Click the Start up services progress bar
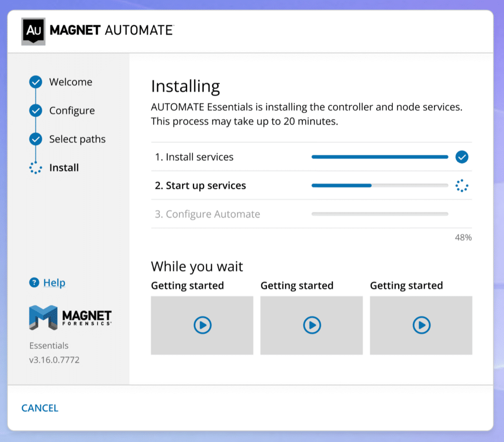The width and height of the screenshot is (504, 442). (x=379, y=186)
